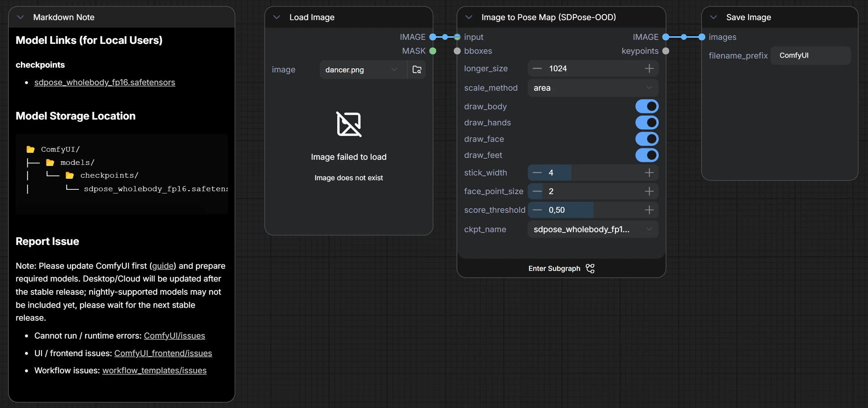Collapse the Markdown Note node
This screenshot has height=408, width=868.
pyautogui.click(x=20, y=17)
